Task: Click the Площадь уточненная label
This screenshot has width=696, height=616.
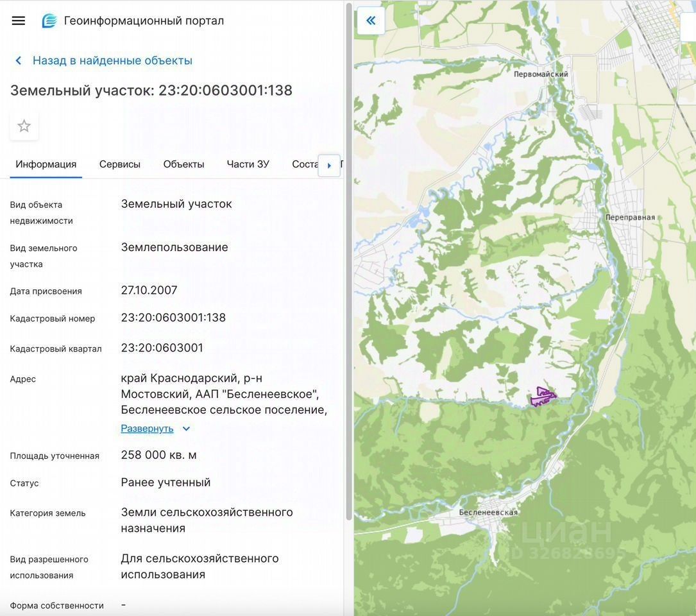Action: (x=55, y=456)
